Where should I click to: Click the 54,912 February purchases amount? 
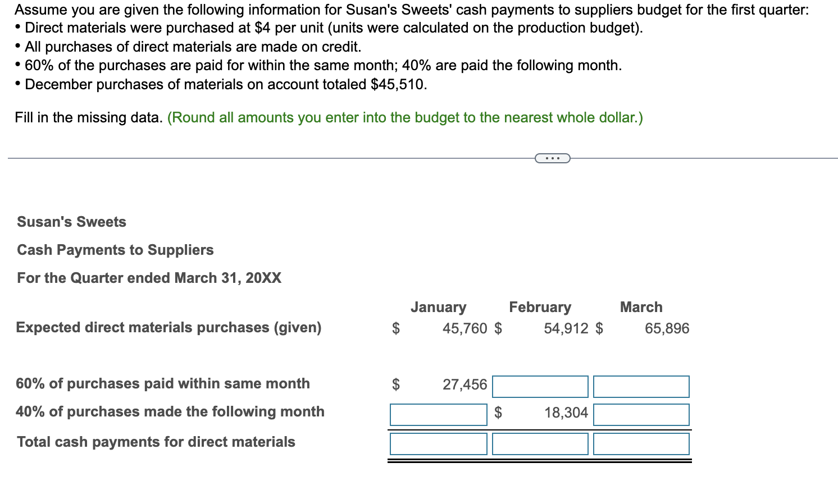(566, 328)
